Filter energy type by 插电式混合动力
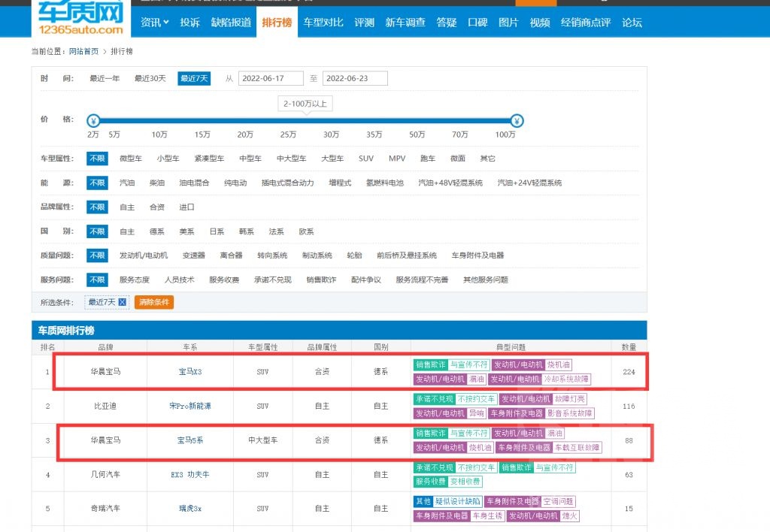The width and height of the screenshot is (770, 532). coord(288,183)
